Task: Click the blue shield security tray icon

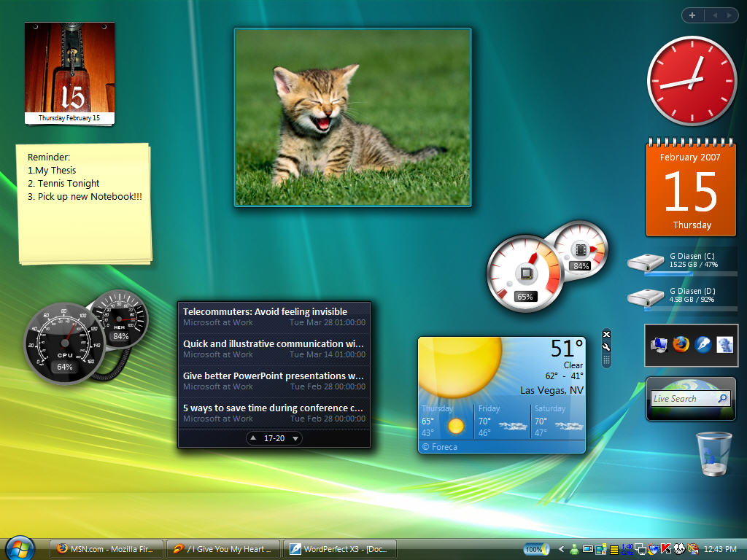Action: [x=653, y=549]
